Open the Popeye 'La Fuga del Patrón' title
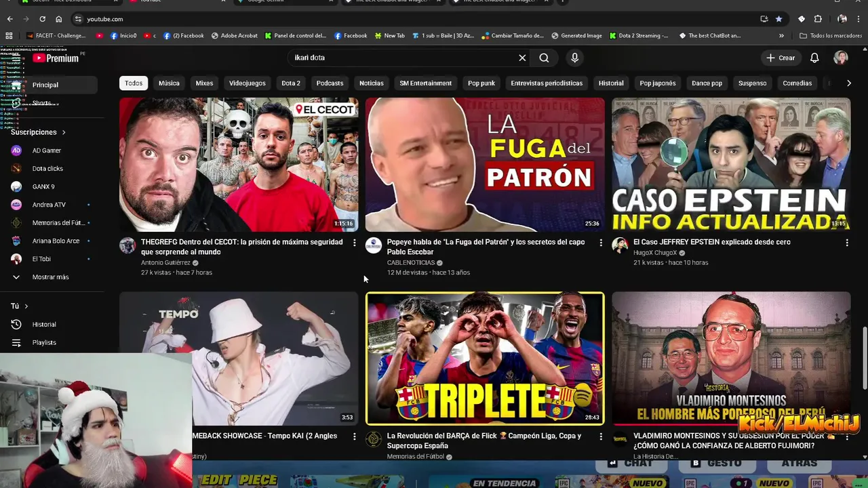The width and height of the screenshot is (868, 488). [x=486, y=247]
